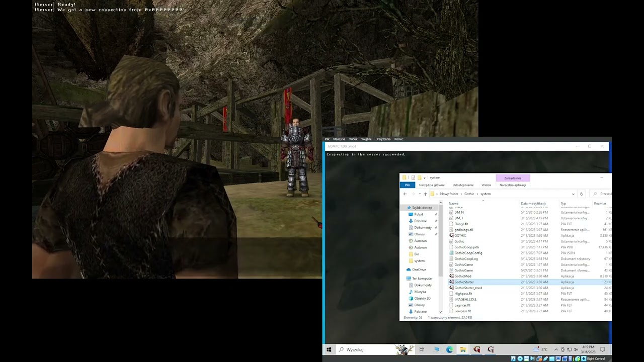Open the Widok tab in Explorer ribbon

click(x=486, y=185)
